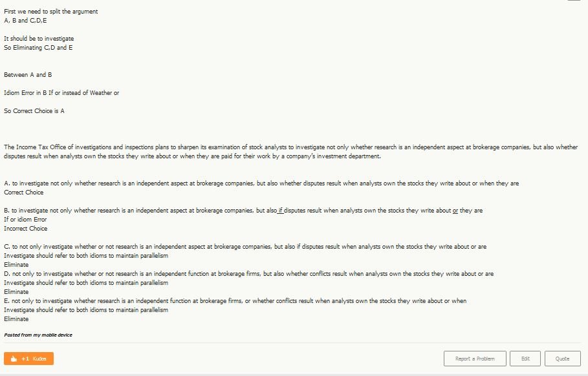Click answer choice C sentence
Viewport: 588px width, 376px height.
(x=245, y=247)
